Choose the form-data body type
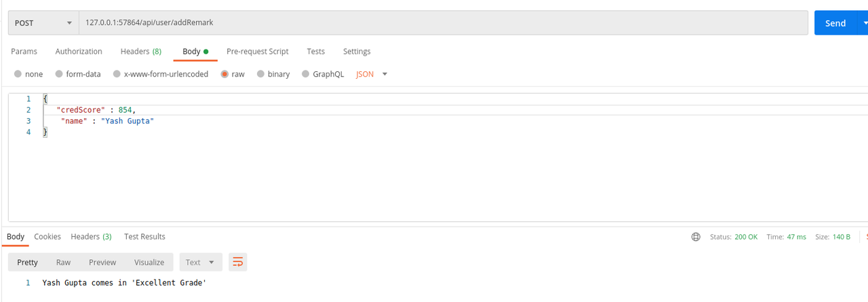Viewport: 868px width, 302px height. 78,74
